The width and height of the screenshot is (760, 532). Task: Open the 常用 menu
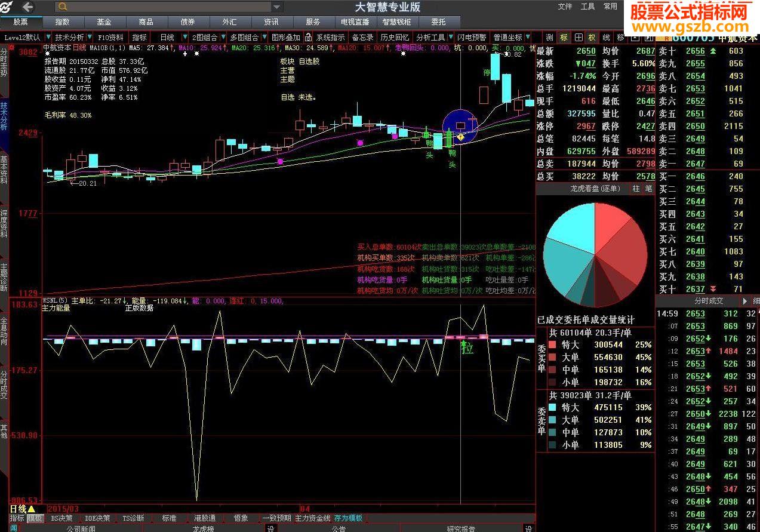(x=610, y=7)
